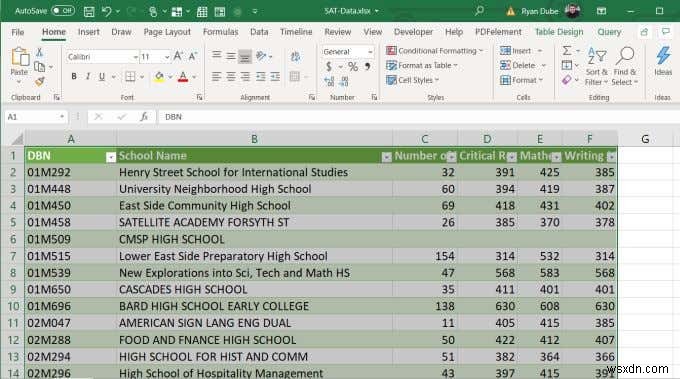Apply the Comma Style icon

[367, 66]
